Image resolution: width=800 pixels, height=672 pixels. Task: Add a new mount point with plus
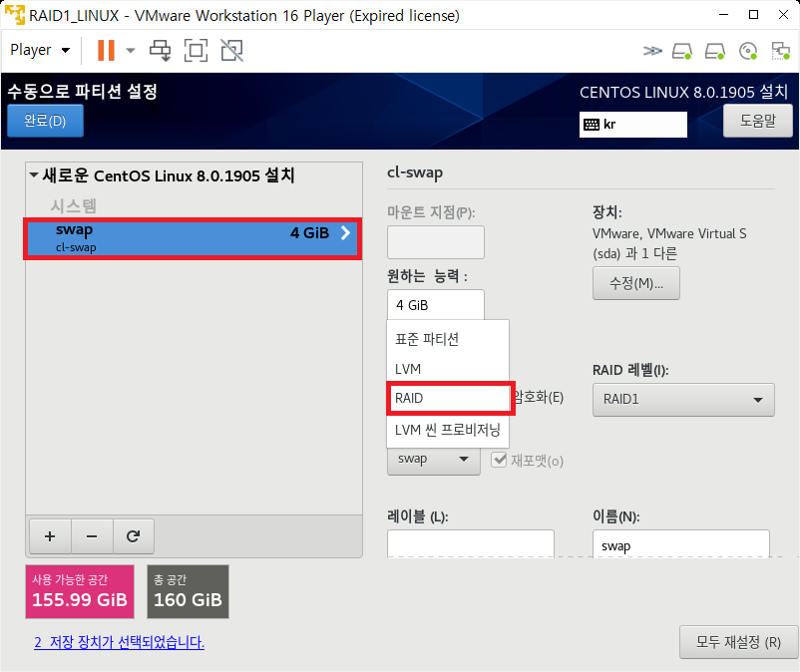click(x=50, y=536)
